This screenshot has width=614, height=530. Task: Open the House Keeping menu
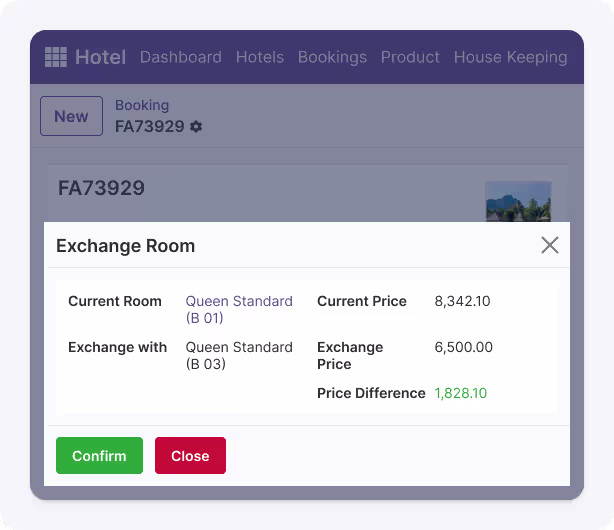tap(510, 57)
